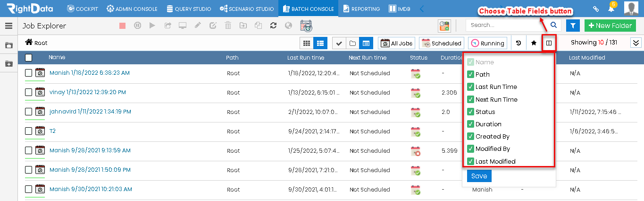The image size is (644, 201).
Task: Collapse the navigation tabs left chevron
Action: [422, 9]
